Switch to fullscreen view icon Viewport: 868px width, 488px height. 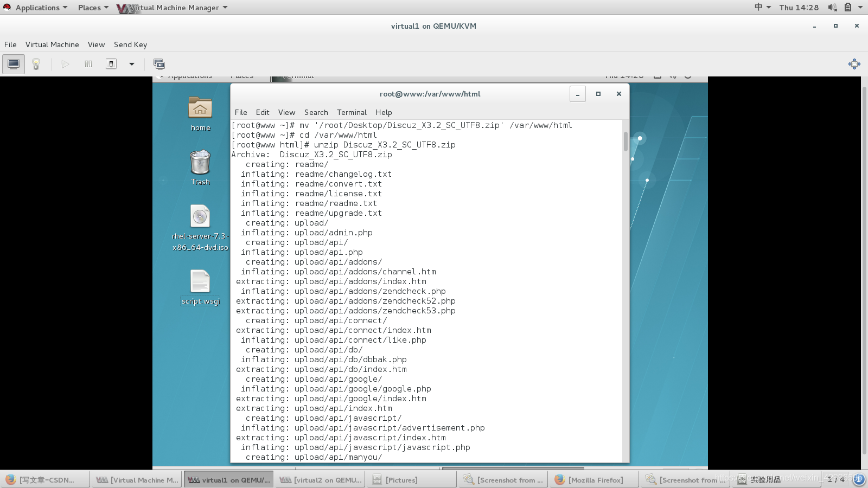[854, 64]
